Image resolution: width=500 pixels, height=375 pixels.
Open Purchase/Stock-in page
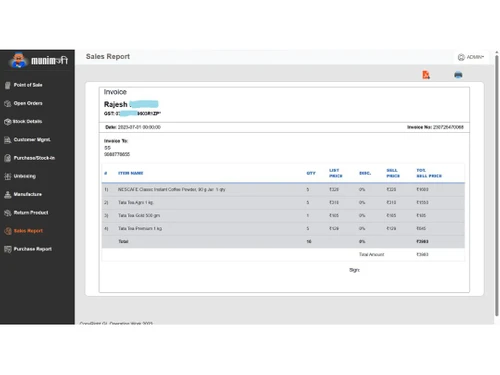click(x=34, y=158)
